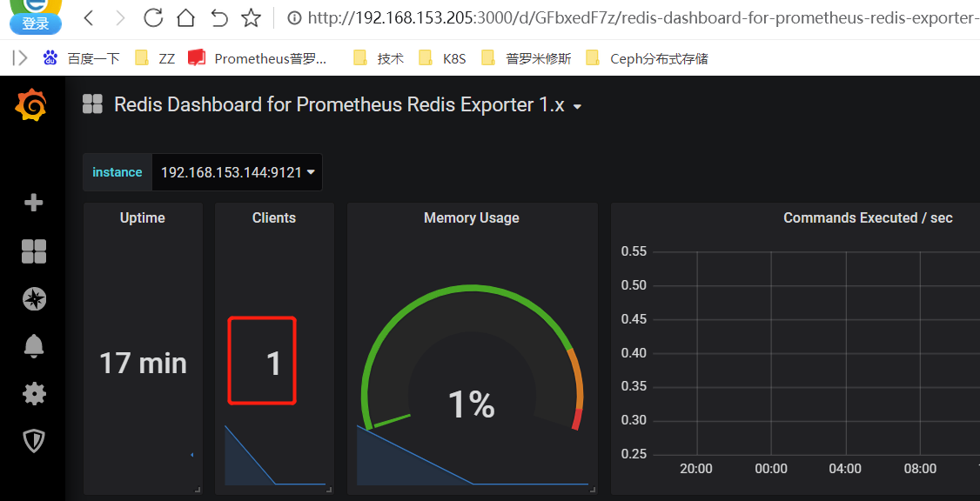980x501 pixels.
Task: Open the Redis Dashboard title dropdown
Action: (x=348, y=105)
